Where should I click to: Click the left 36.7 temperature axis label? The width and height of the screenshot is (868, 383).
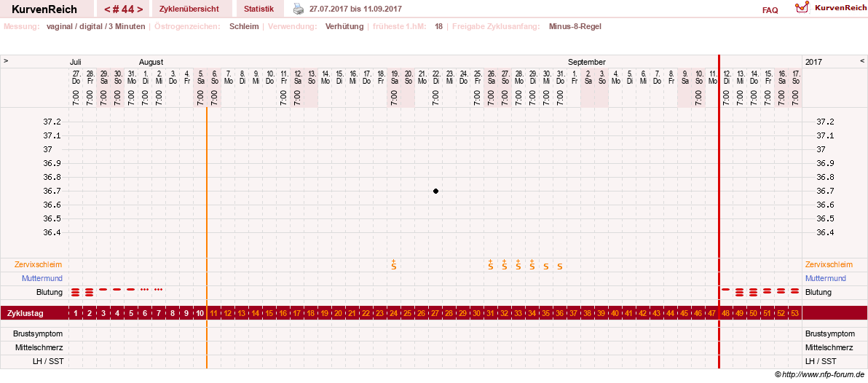[x=52, y=191]
